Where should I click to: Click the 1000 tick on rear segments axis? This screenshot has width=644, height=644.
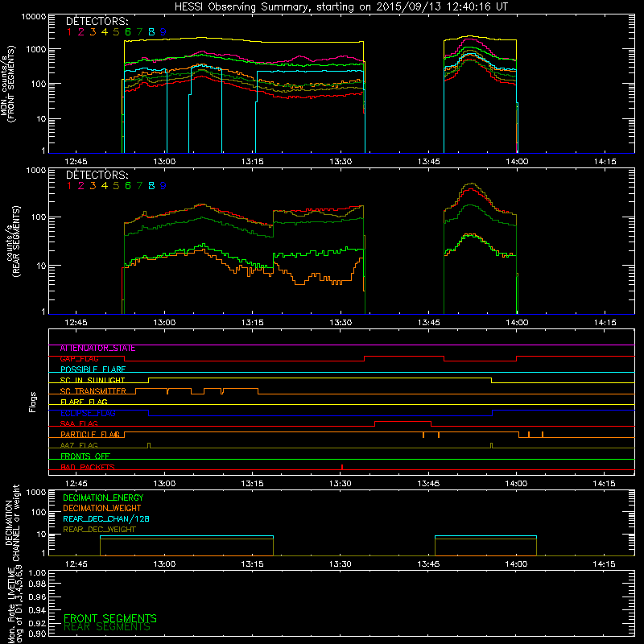pos(36,171)
